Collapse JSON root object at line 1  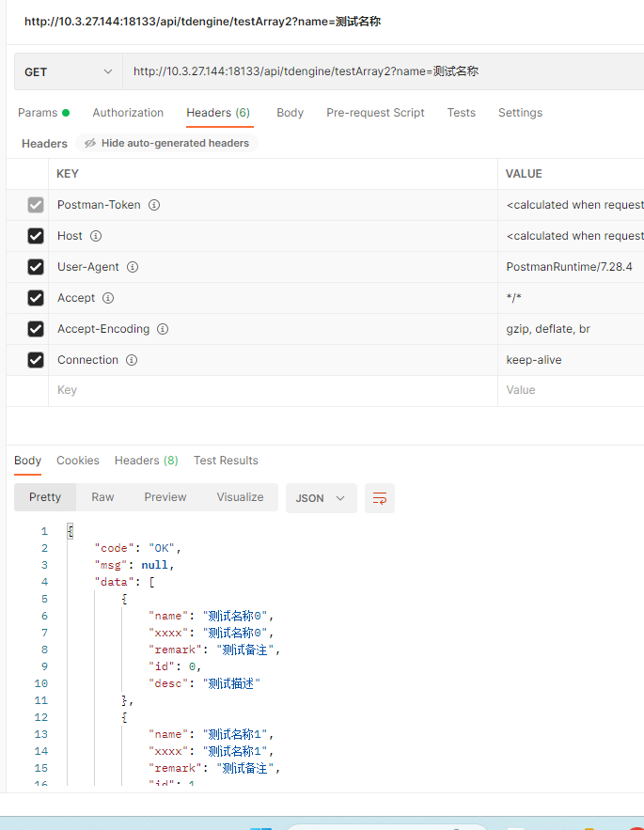click(71, 531)
